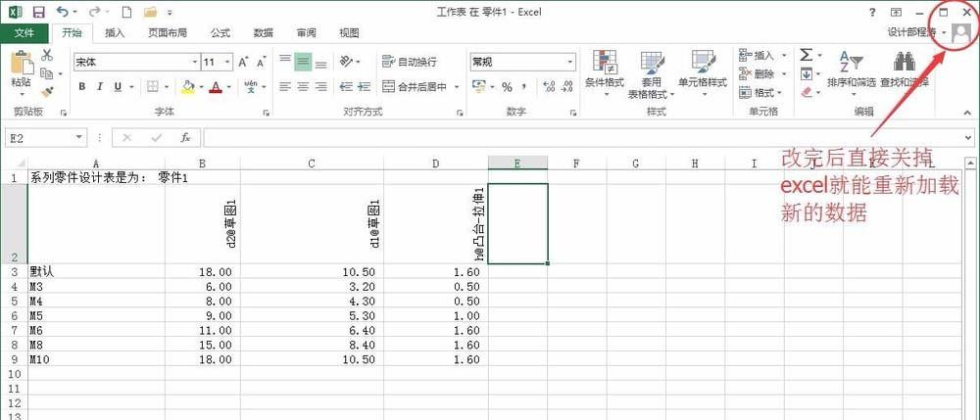Image resolution: width=980 pixels, height=420 pixels.
Task: Expand the 插入 cells dropdown
Action: 784,56
